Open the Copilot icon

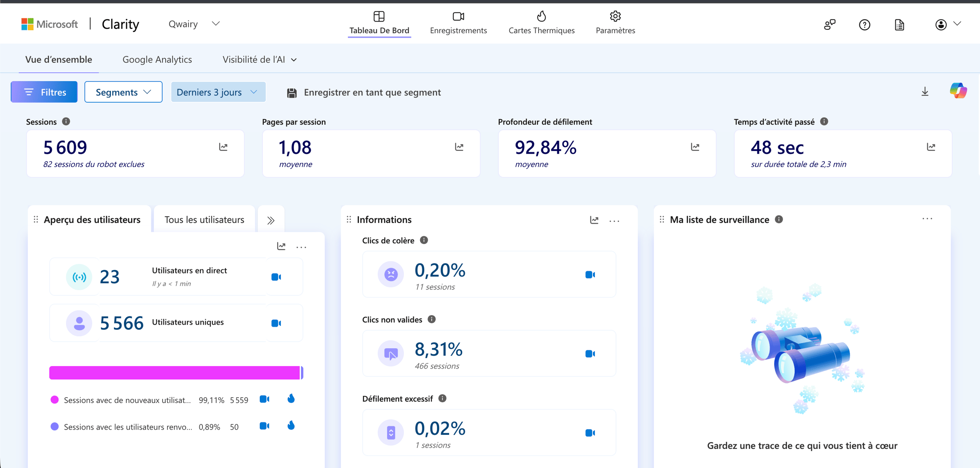[958, 91]
